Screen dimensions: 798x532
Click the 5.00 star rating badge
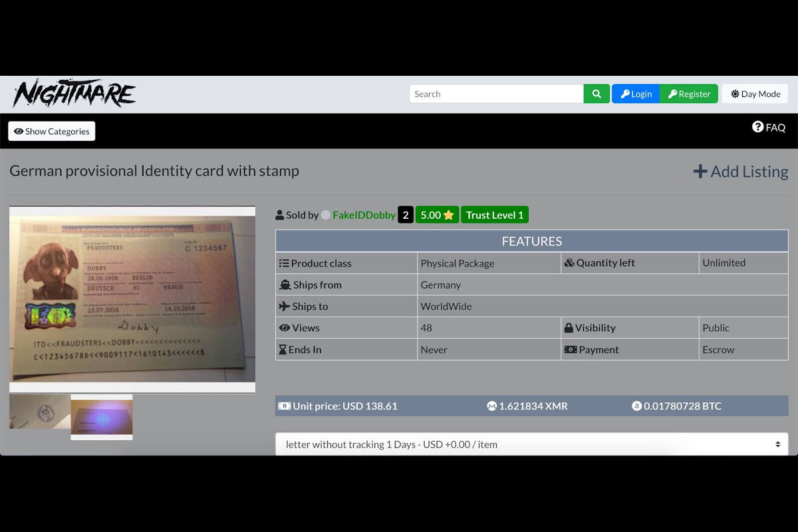tap(437, 215)
